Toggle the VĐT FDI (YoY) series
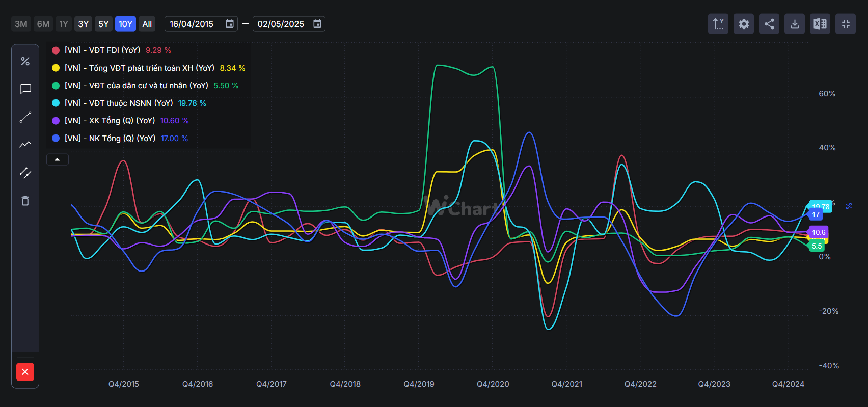Image resolution: width=868 pixels, height=407 pixels. click(x=102, y=50)
